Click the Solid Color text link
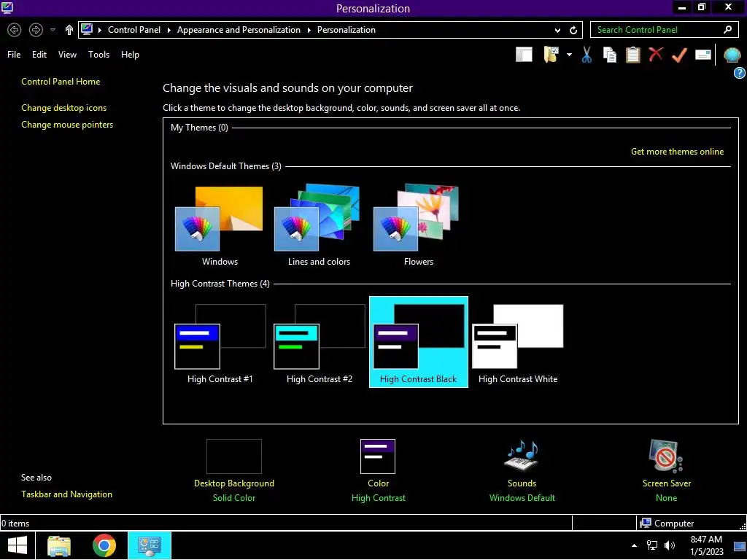The width and height of the screenshot is (747, 560). pos(234,497)
